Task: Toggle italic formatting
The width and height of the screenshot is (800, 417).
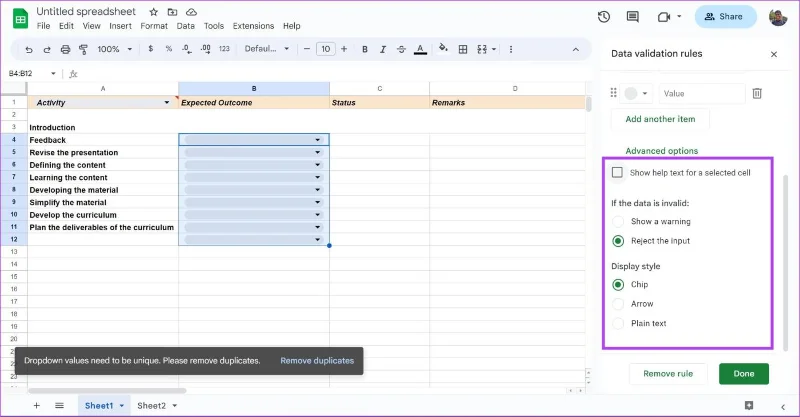Action: 383,49
